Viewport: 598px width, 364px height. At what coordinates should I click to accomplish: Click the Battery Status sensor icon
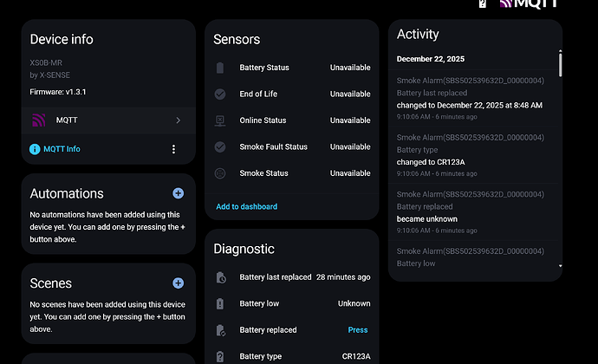click(220, 68)
